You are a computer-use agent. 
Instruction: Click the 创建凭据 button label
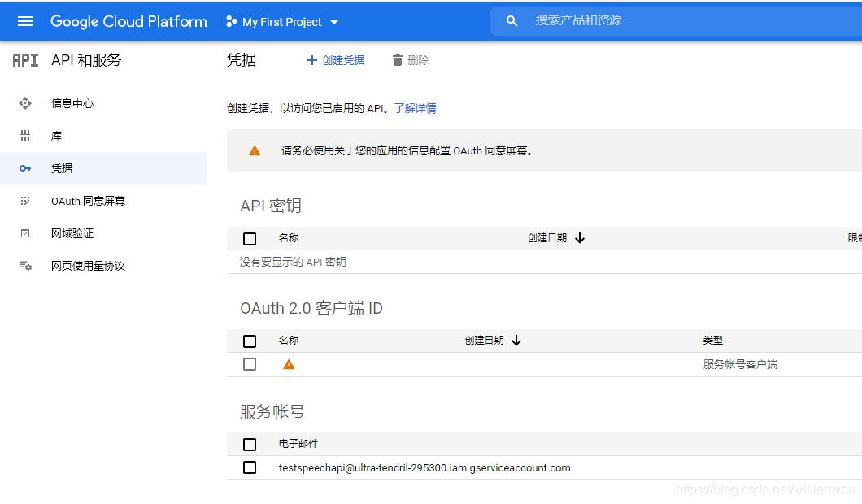[x=343, y=60]
